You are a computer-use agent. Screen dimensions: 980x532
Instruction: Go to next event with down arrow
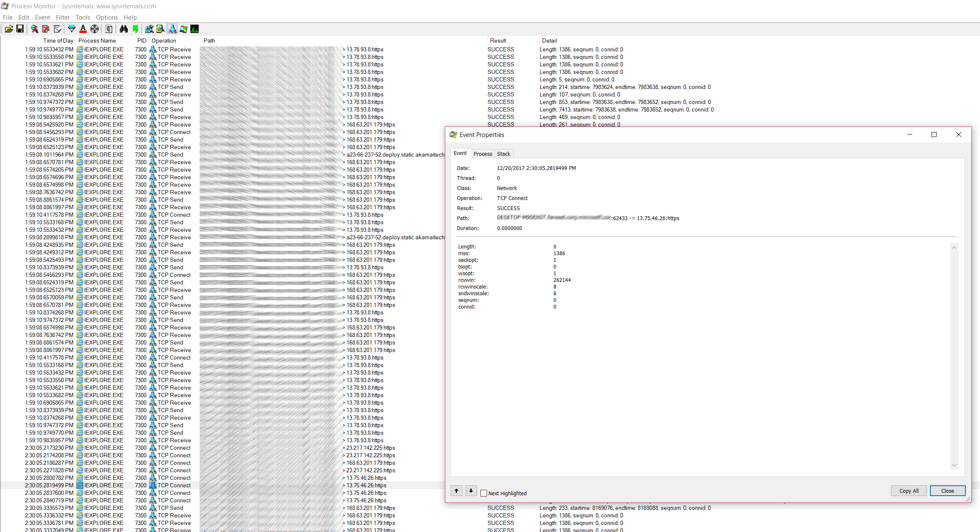coord(471,490)
